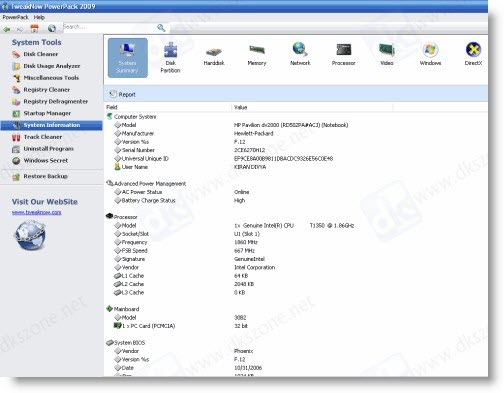Click the chained globe website image
The image size is (504, 393).
[30, 235]
